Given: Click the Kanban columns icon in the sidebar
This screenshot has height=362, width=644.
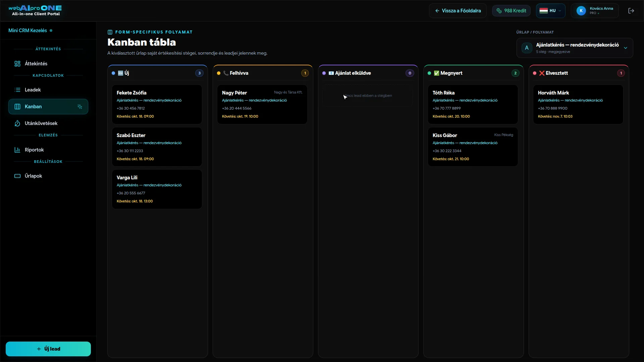Looking at the screenshot, I should pos(17,107).
